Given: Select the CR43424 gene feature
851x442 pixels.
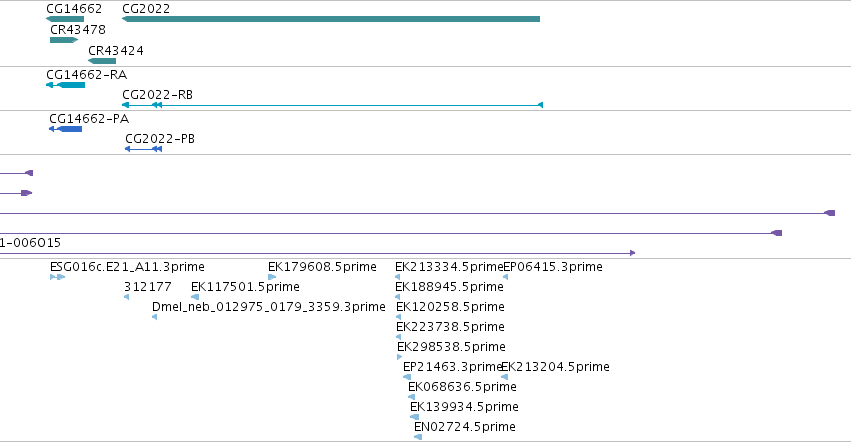Looking at the screenshot, I should pyautogui.click(x=102, y=61).
